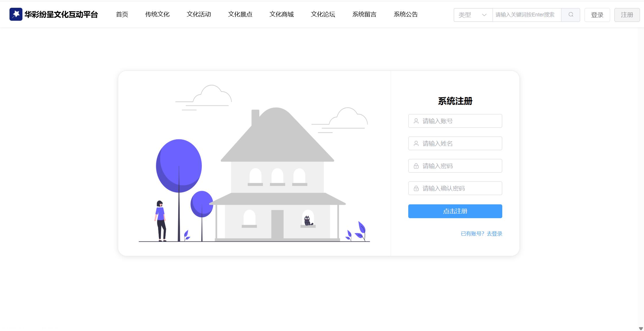Click the lock icon in confirm password field
Screen dimensions: 644x331
click(416, 189)
